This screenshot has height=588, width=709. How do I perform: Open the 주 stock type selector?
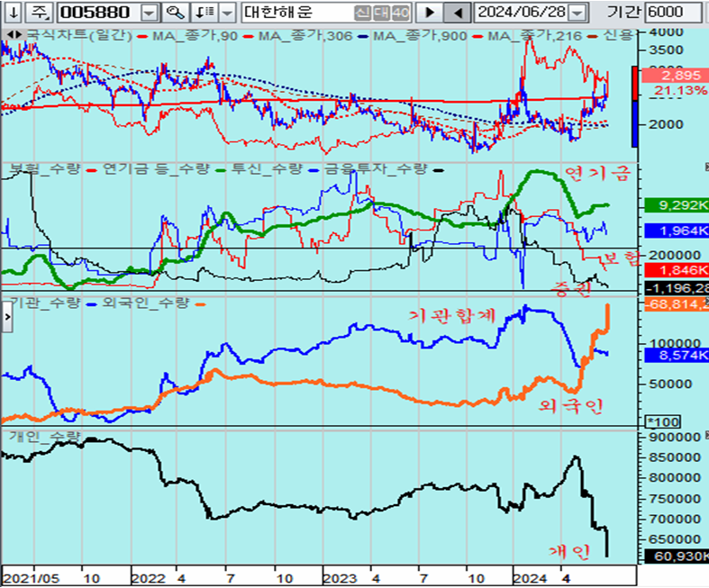click(40, 13)
